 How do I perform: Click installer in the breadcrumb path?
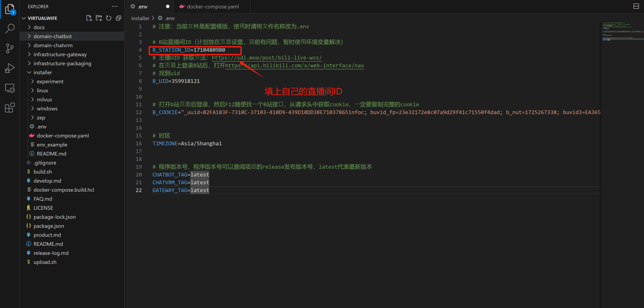(x=140, y=18)
